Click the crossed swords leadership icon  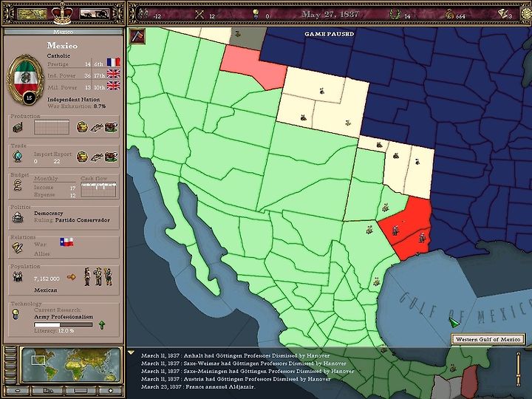tap(199, 14)
